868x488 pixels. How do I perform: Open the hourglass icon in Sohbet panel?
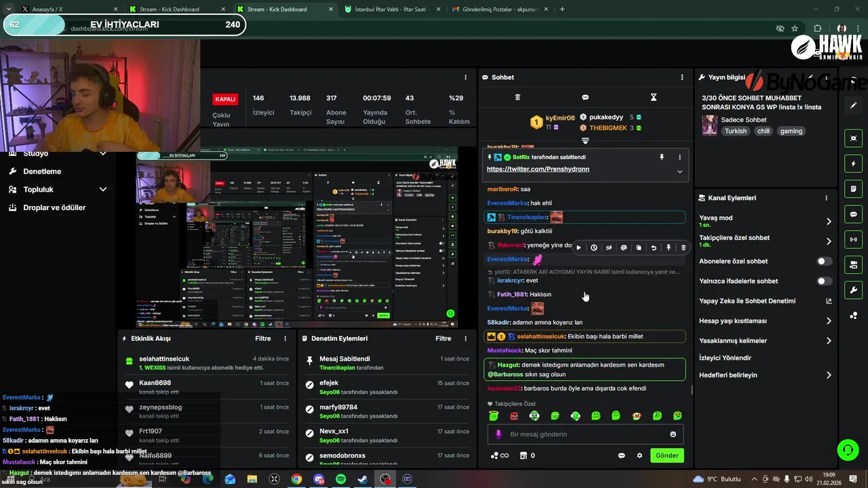coord(654,98)
